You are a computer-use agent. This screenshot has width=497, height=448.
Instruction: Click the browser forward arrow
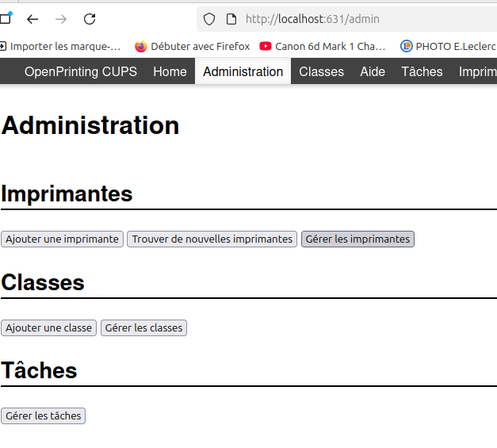tap(61, 19)
